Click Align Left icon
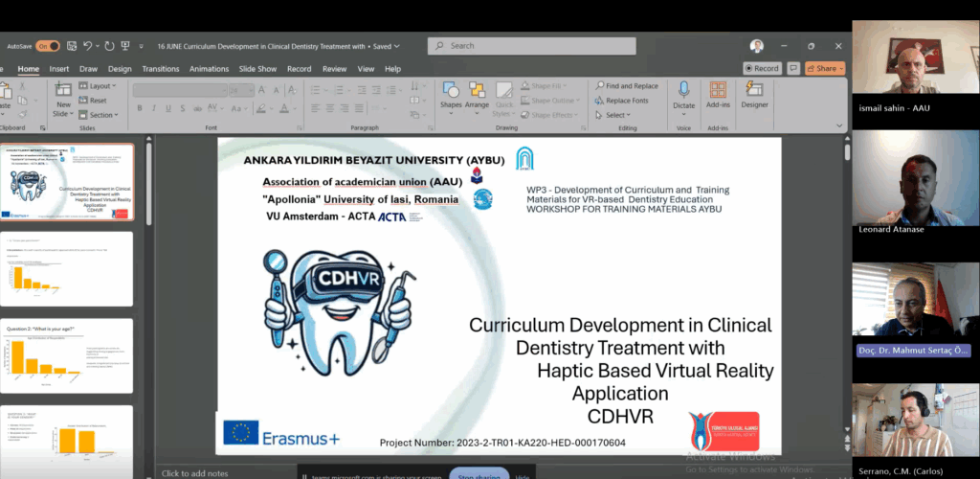The image size is (980, 479). point(316,109)
